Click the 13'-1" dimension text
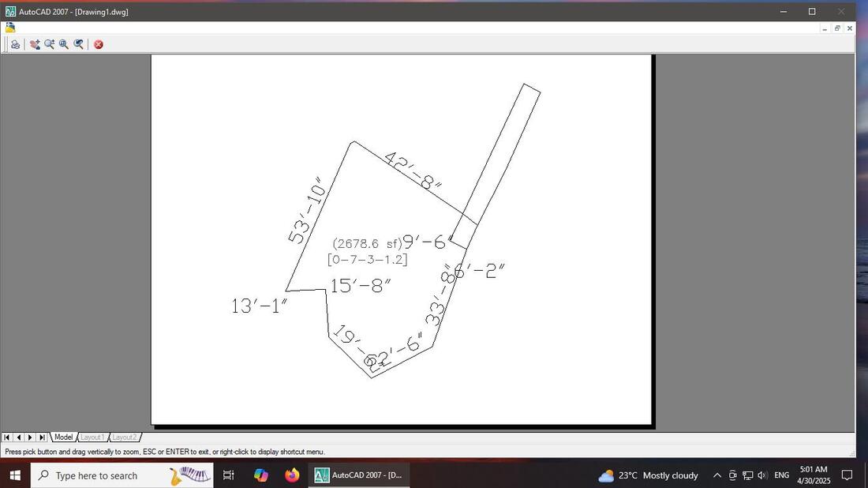 [259, 306]
